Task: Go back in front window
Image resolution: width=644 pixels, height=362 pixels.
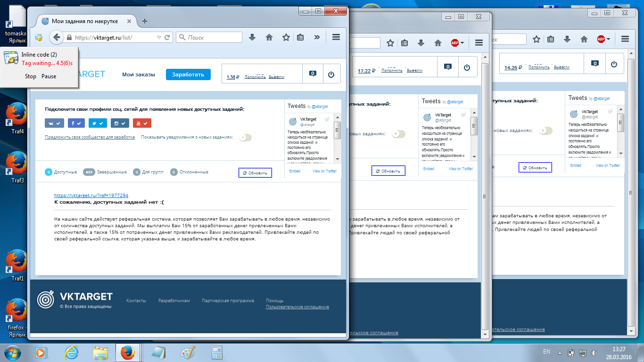Action: coord(57,37)
